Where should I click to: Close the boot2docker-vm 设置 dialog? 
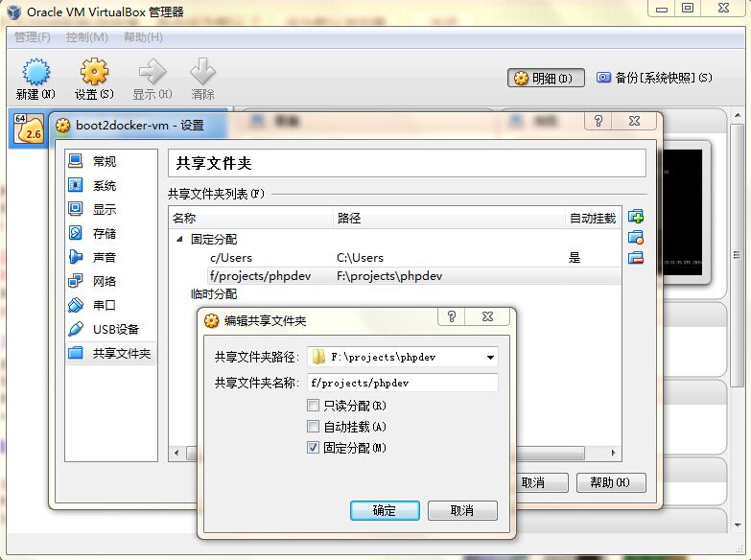(x=635, y=121)
